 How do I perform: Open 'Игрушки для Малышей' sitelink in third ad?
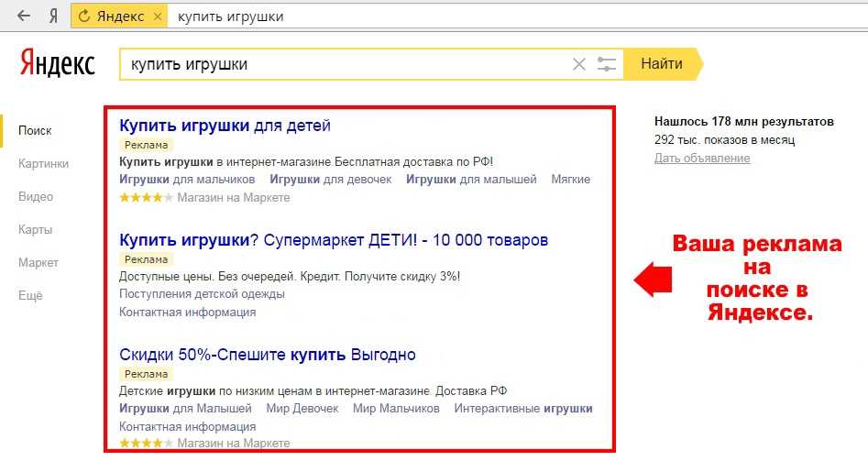tap(185, 409)
